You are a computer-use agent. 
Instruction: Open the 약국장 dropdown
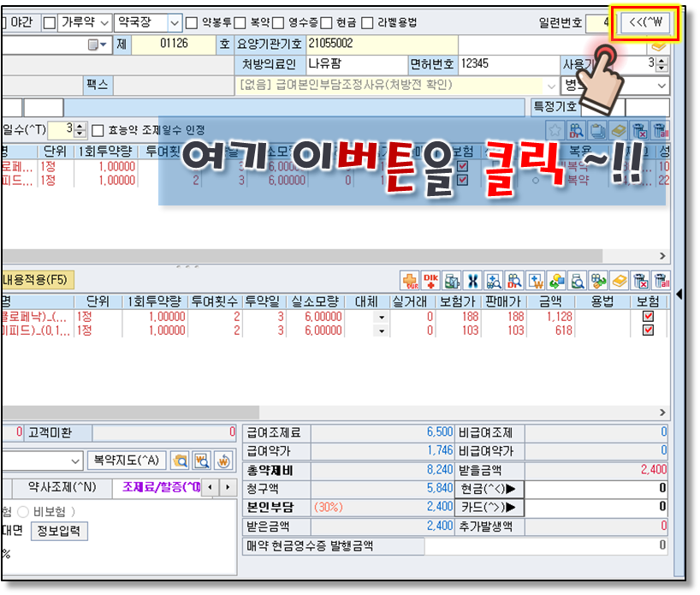coord(175,22)
